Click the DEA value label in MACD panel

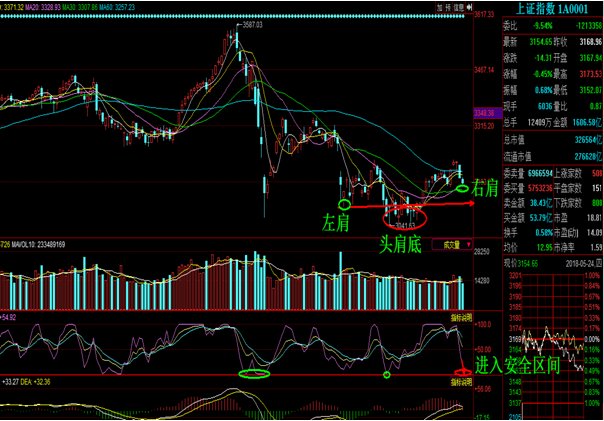coord(35,382)
